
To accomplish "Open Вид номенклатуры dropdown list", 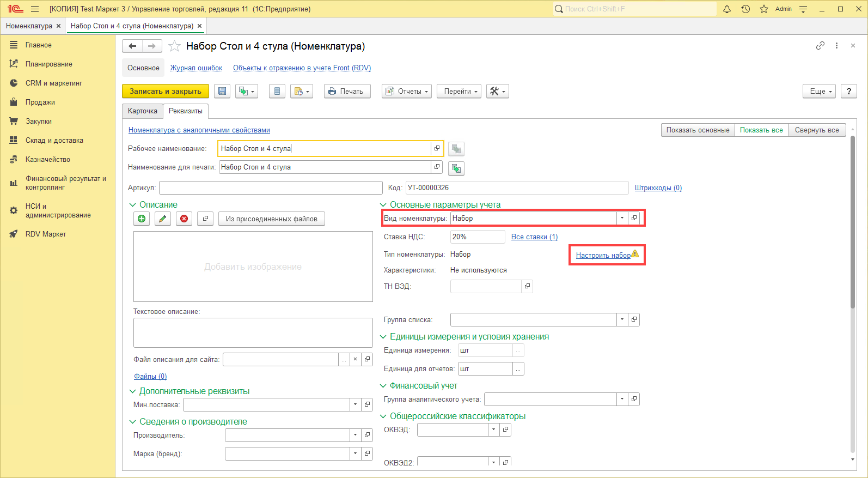I will [622, 218].
